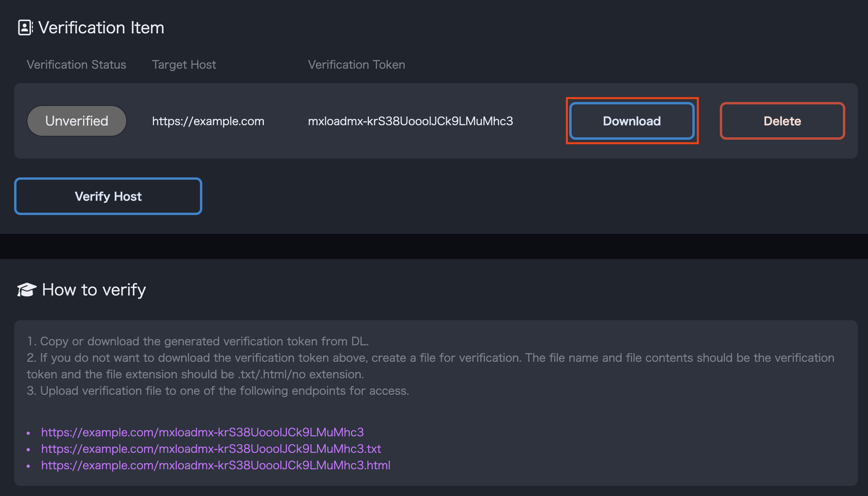The image size is (868, 496).
Task: Click the How to verify heading
Action: pyautogui.click(x=94, y=290)
